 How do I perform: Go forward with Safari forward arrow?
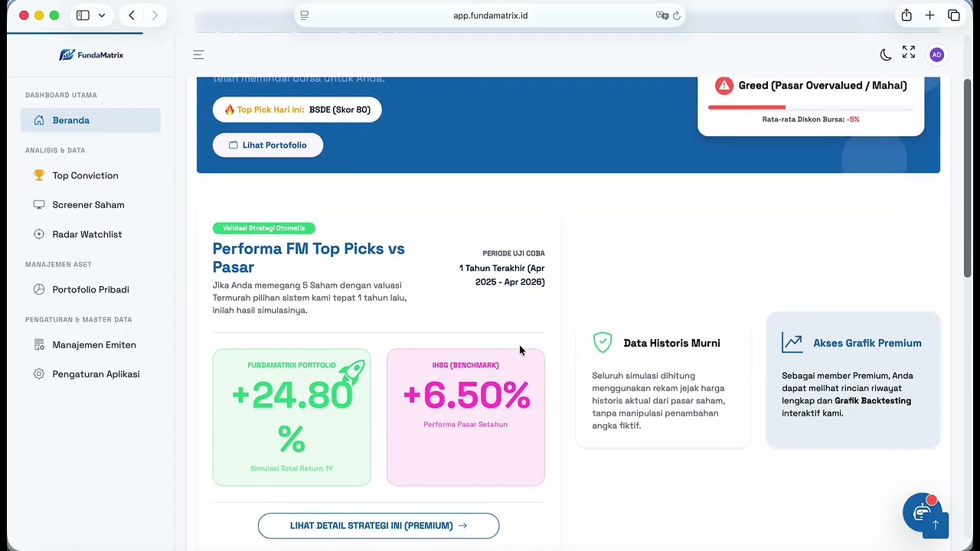pyautogui.click(x=155, y=15)
